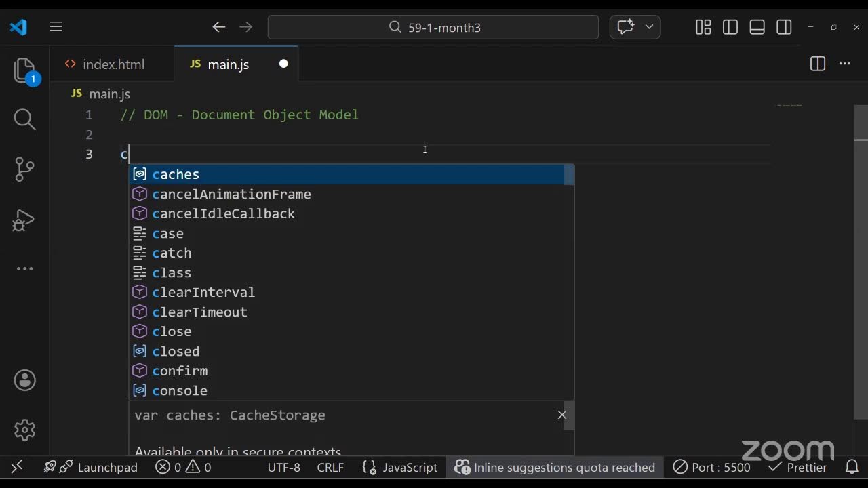Open Customize Layout icon
868x488 pixels.
point(703,27)
